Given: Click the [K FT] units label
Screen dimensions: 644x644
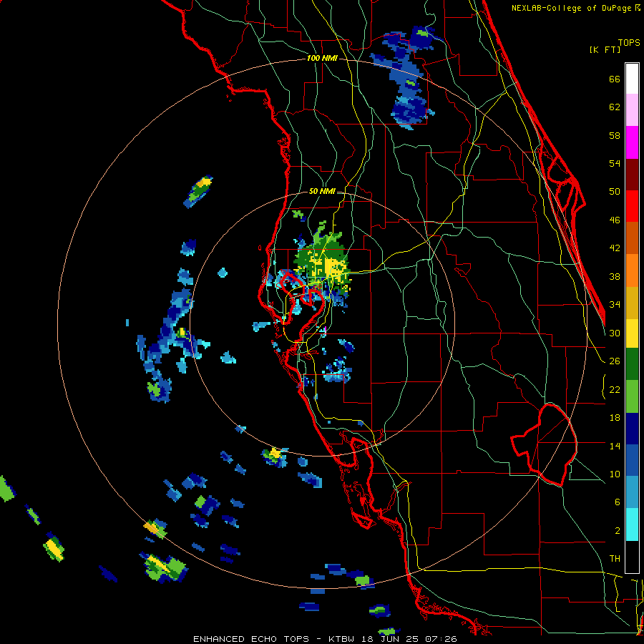Looking at the screenshot, I should [605, 49].
